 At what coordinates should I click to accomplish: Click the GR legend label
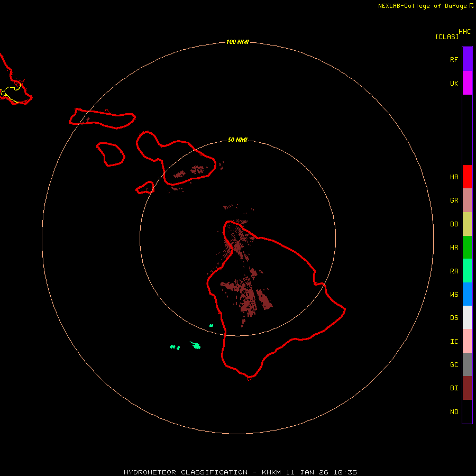click(x=454, y=200)
